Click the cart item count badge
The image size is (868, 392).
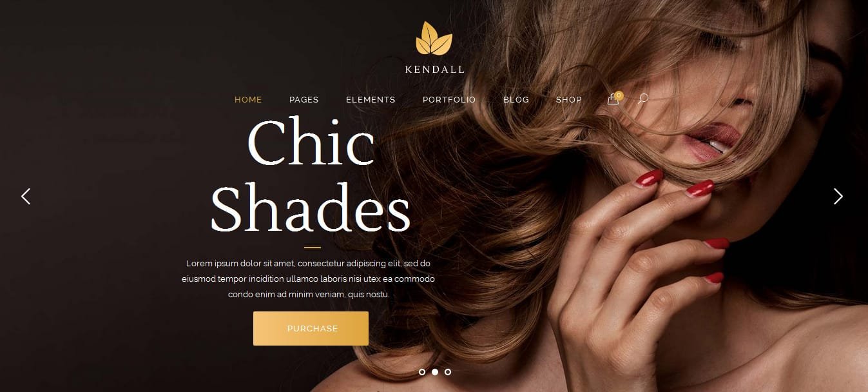pyautogui.click(x=619, y=95)
